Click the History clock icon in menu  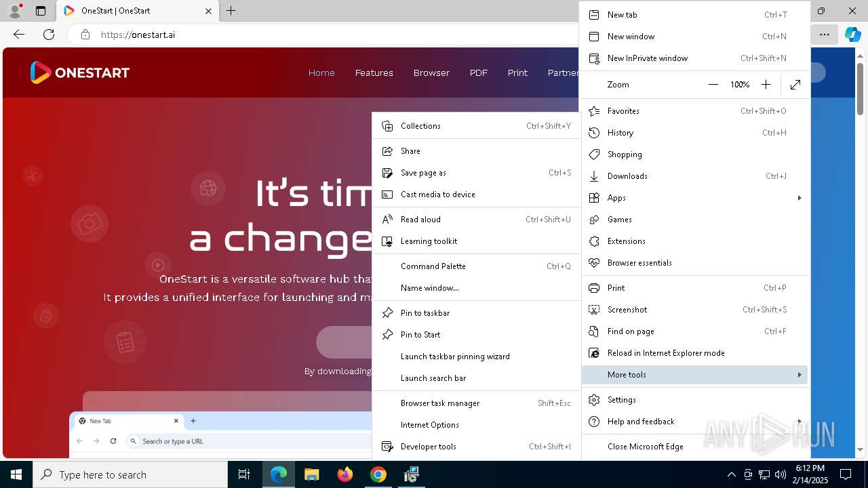click(x=594, y=133)
